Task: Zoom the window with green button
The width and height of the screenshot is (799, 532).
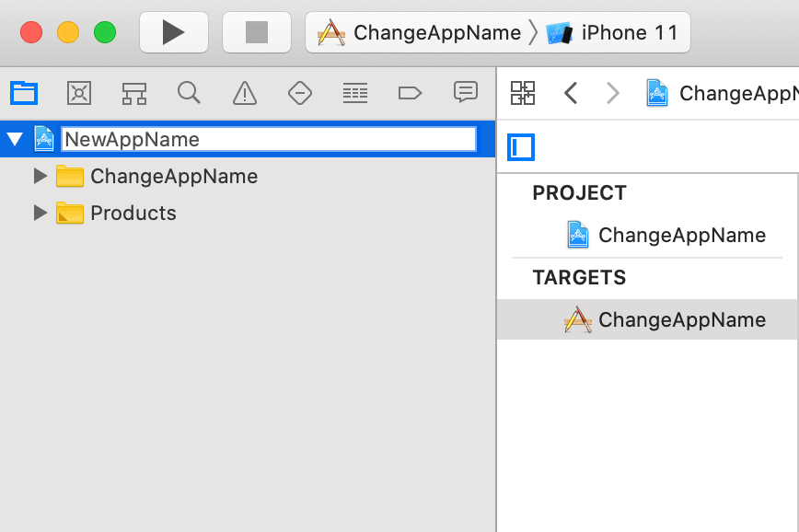Action: point(105,32)
